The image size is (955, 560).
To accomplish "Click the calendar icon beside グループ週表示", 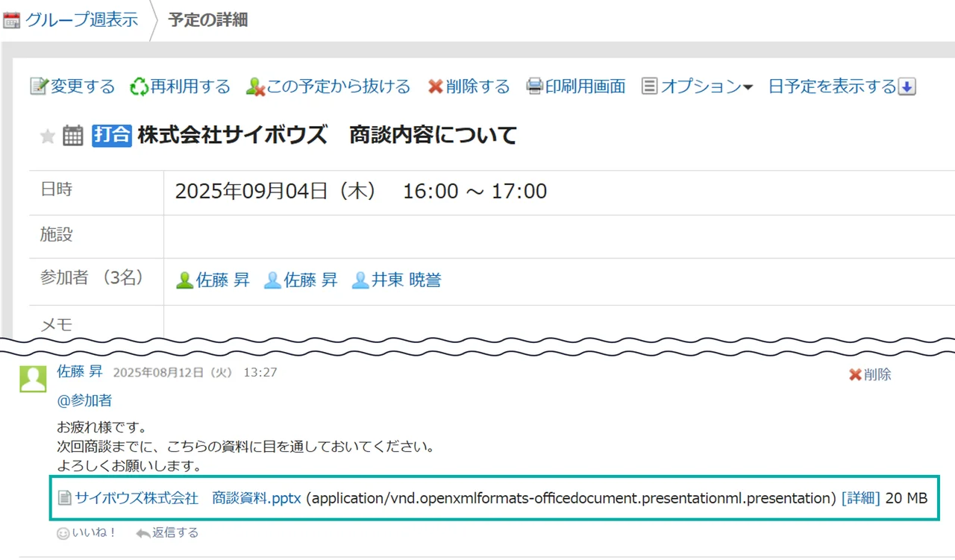I will click(x=11, y=20).
